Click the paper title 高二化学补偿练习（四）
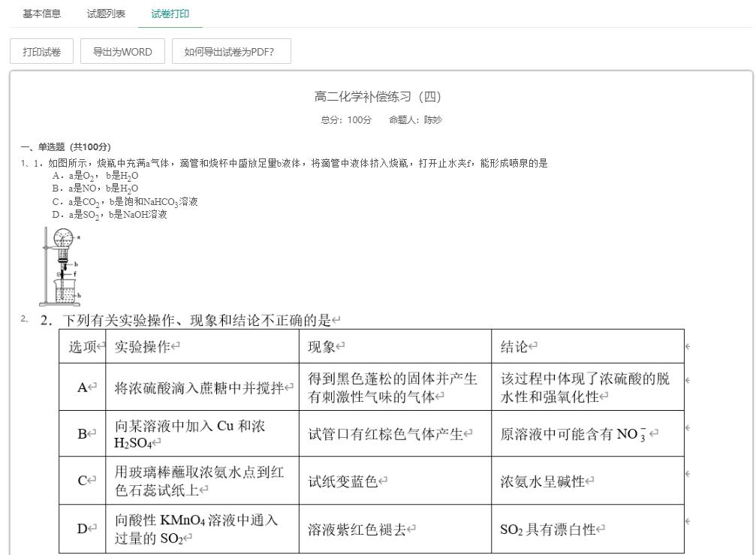Screen dimensions: 756x555 378,97
